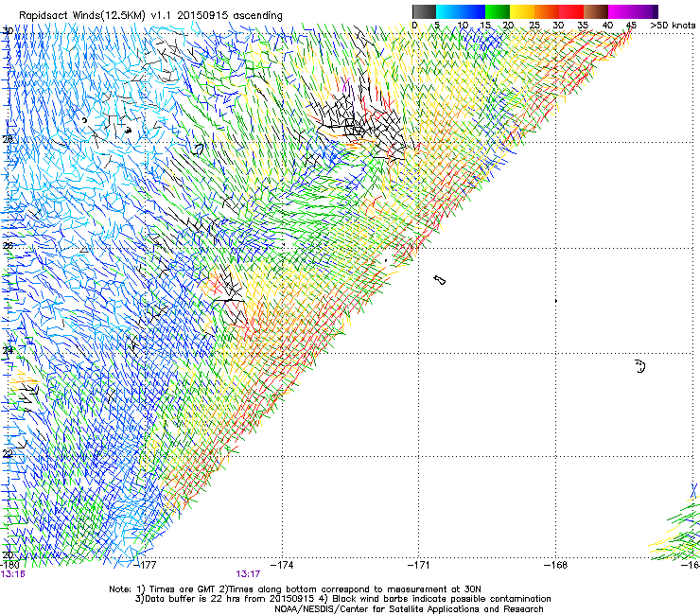Viewport: 700px width, 615px height.
Task: Click the island outline near 23.7N -166
Action: pos(640,366)
